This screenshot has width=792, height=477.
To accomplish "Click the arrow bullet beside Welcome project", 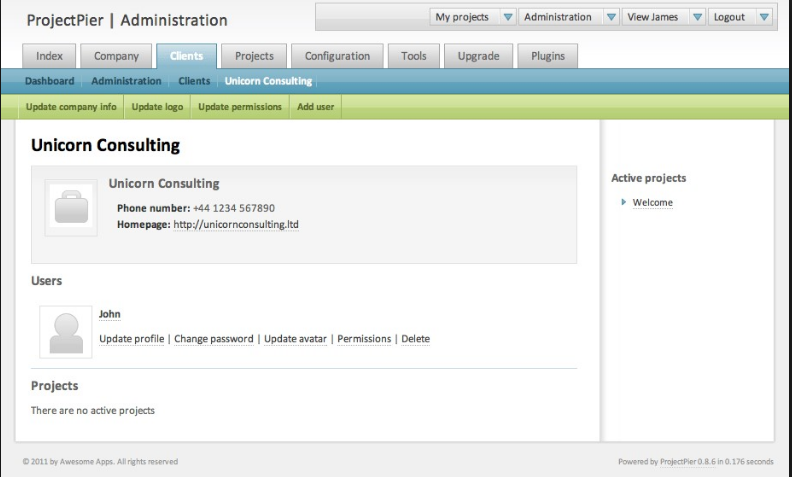I will (624, 202).
